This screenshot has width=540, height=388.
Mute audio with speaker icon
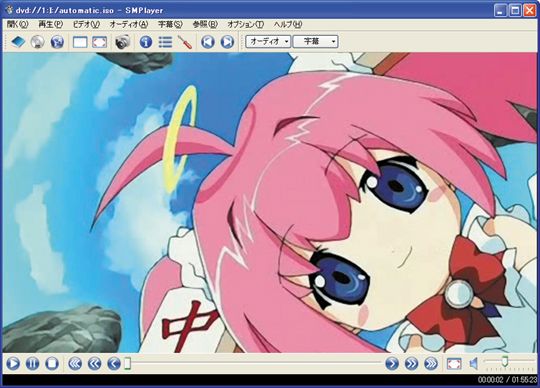point(474,364)
